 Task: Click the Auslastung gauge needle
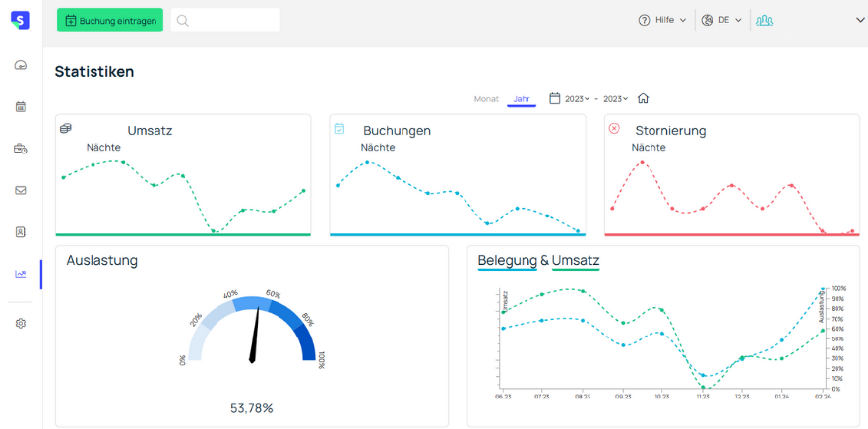(x=255, y=335)
